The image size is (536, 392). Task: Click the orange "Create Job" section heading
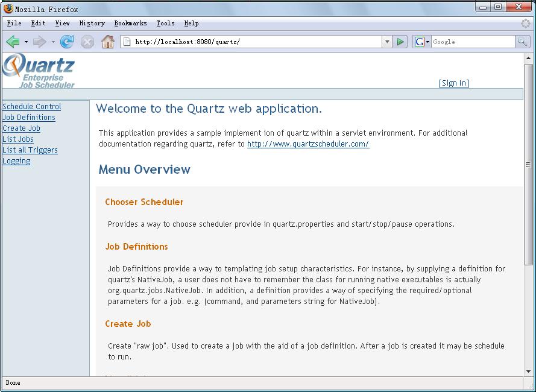coord(128,324)
